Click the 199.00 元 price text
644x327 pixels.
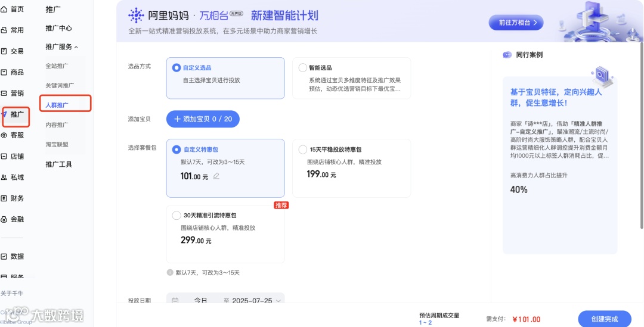pos(321,174)
